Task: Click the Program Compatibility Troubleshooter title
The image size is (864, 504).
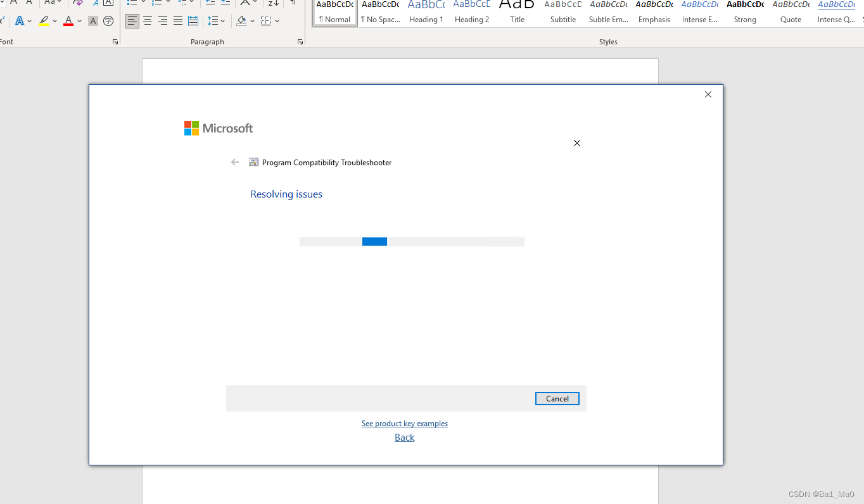Action: 327,163
